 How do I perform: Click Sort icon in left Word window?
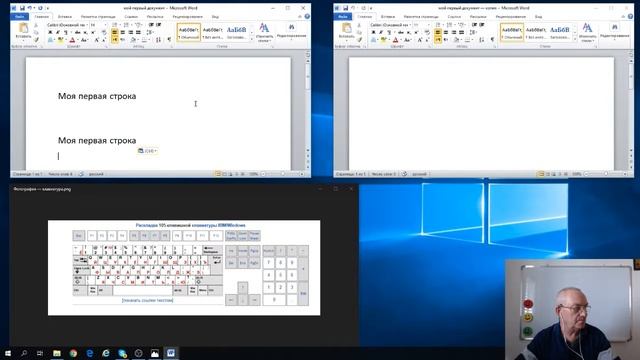point(158,40)
